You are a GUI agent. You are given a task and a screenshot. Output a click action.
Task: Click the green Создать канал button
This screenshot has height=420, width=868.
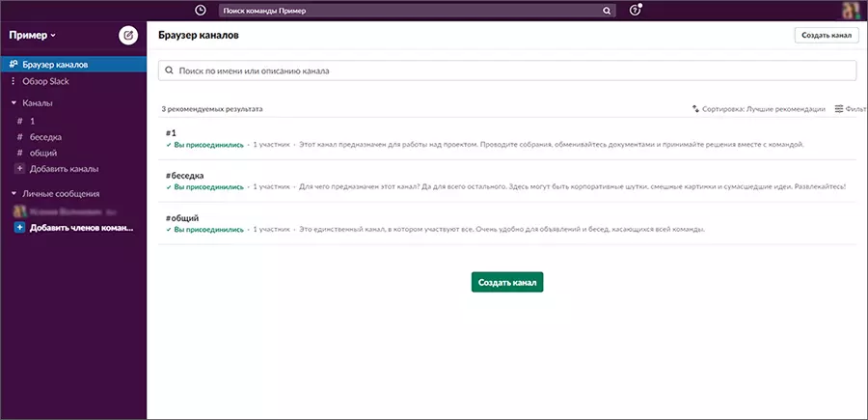click(507, 282)
